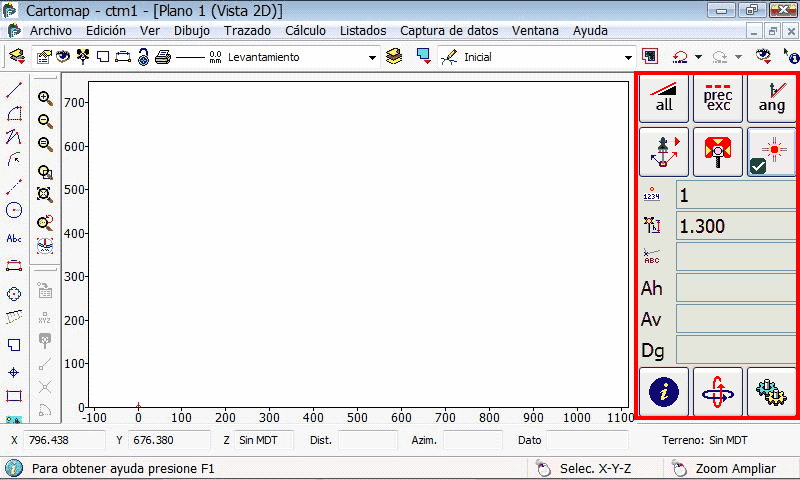Click the top zoom in magnifier
This screenshot has width=800, height=480.
pos(45,98)
